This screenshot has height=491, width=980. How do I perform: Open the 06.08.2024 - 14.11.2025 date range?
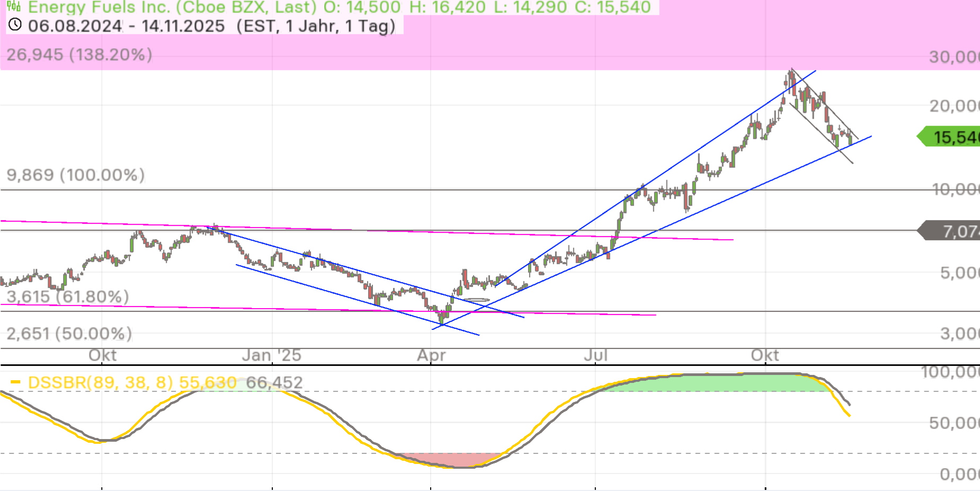(126, 26)
